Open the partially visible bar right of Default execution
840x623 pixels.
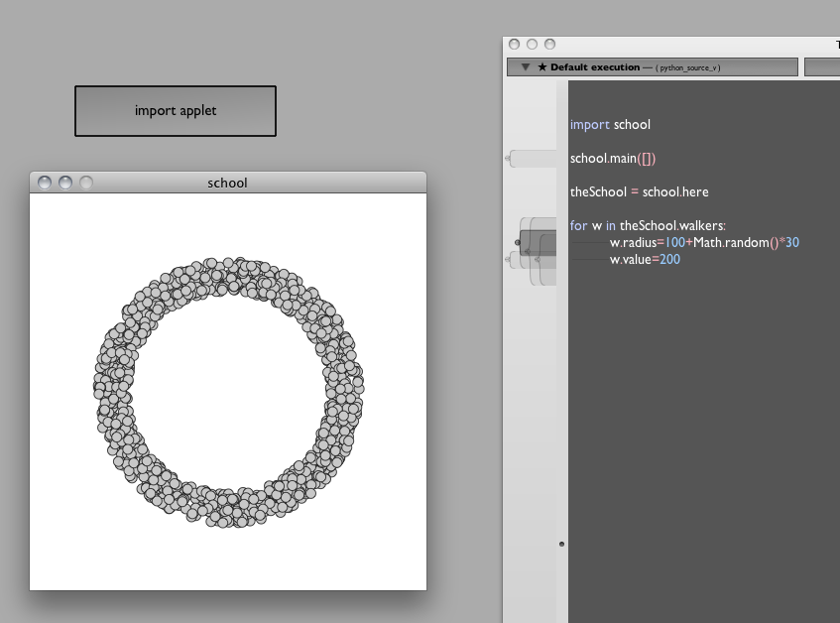point(821,67)
